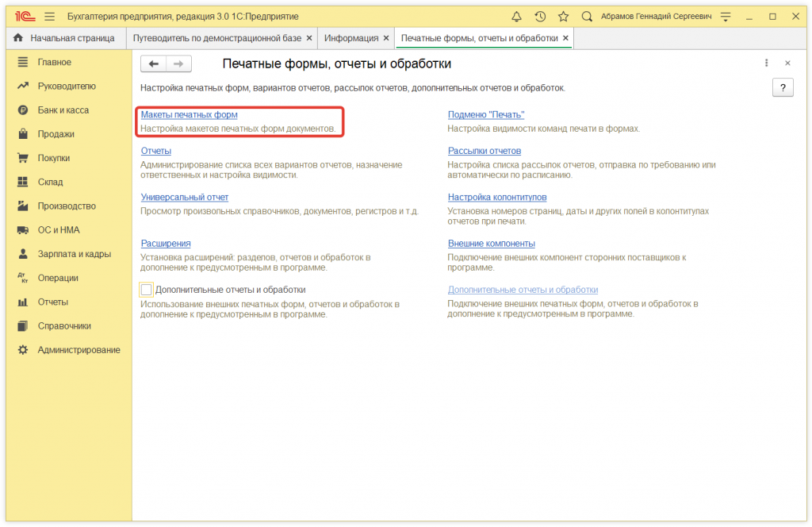Open favorites star icon
The width and height of the screenshot is (812, 527).
[x=563, y=17]
